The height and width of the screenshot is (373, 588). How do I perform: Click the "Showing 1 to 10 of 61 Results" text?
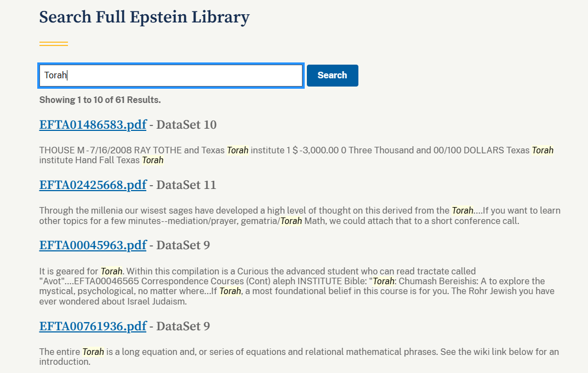pos(100,100)
